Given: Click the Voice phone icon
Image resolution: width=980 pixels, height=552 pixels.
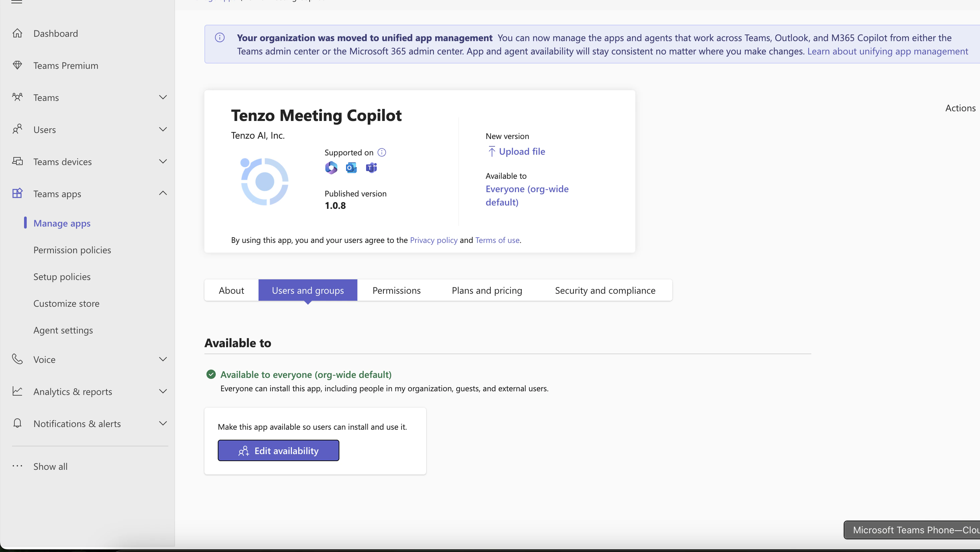Looking at the screenshot, I should tap(17, 359).
